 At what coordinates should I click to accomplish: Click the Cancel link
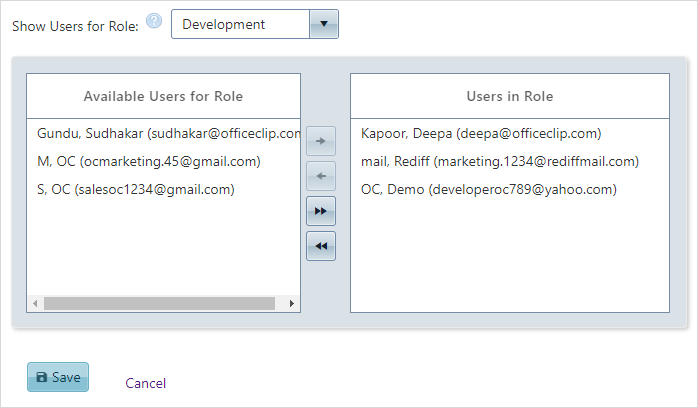(x=146, y=383)
